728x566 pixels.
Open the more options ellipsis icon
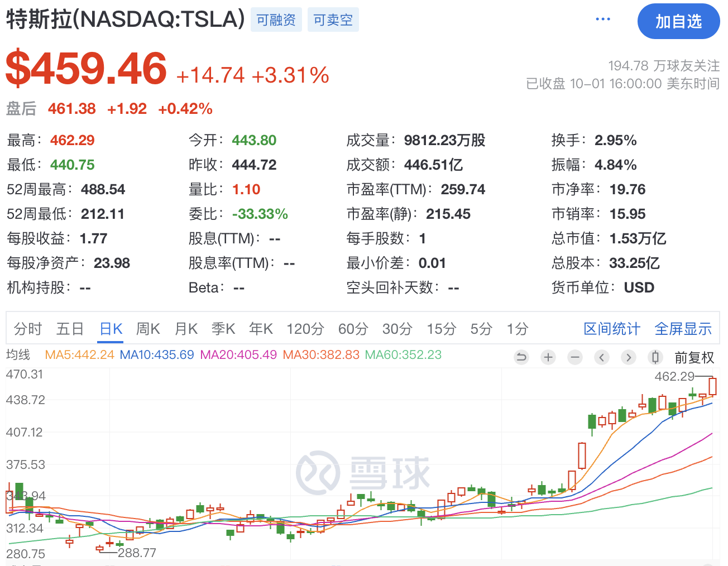603,18
